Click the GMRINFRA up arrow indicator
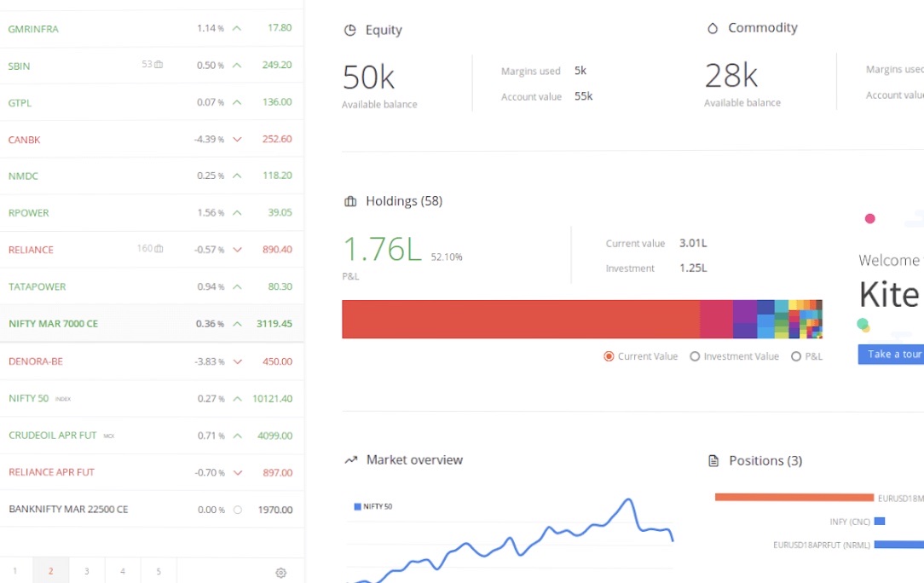Image resolution: width=924 pixels, height=583 pixels. click(237, 28)
